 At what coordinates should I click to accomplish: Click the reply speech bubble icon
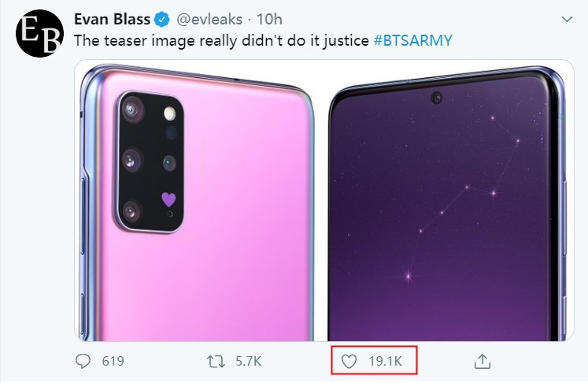(x=84, y=362)
